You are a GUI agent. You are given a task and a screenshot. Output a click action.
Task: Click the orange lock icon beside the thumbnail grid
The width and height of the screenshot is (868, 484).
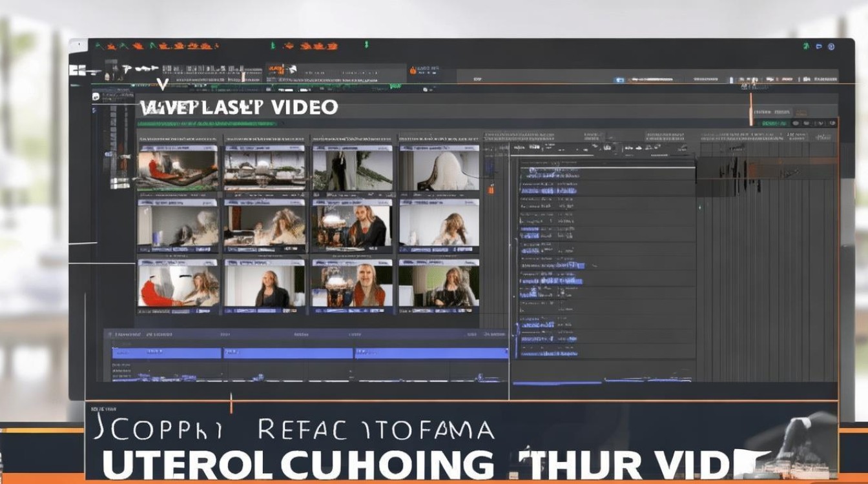click(x=491, y=188)
